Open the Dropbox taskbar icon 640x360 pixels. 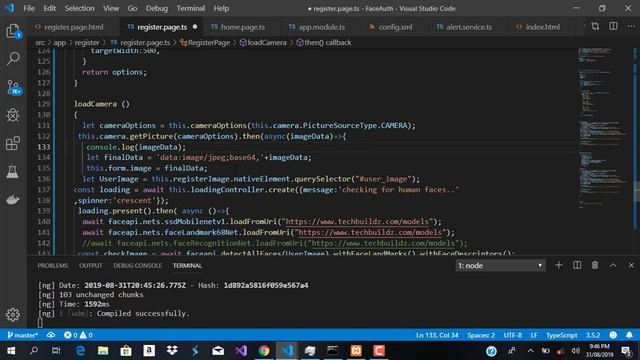tap(172, 351)
